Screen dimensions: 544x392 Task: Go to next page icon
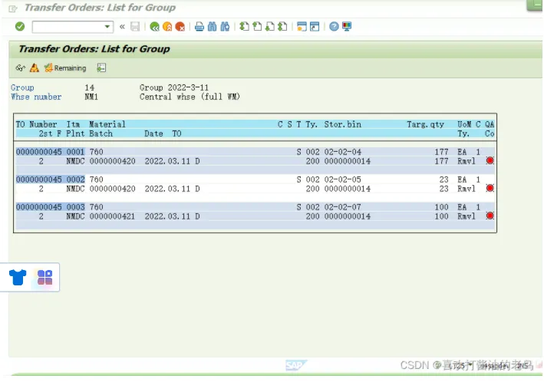point(270,27)
